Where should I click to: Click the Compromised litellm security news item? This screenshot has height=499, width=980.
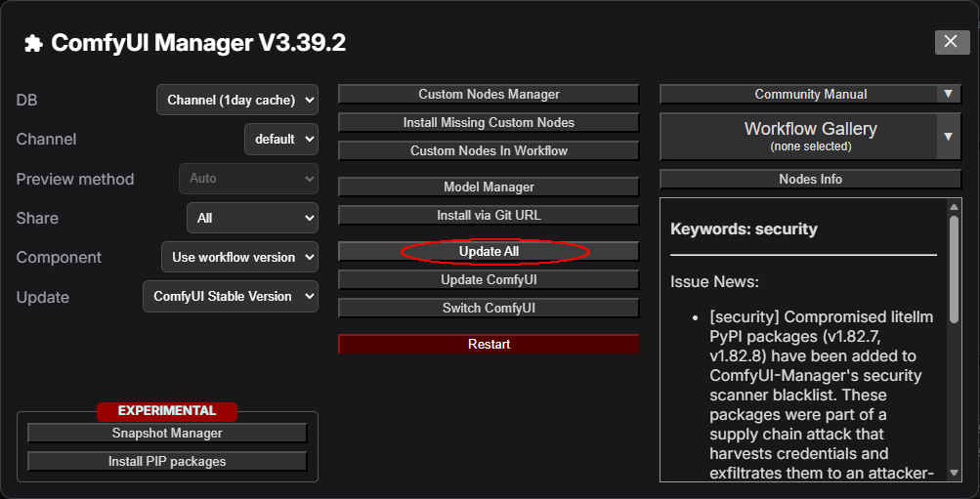822,395
